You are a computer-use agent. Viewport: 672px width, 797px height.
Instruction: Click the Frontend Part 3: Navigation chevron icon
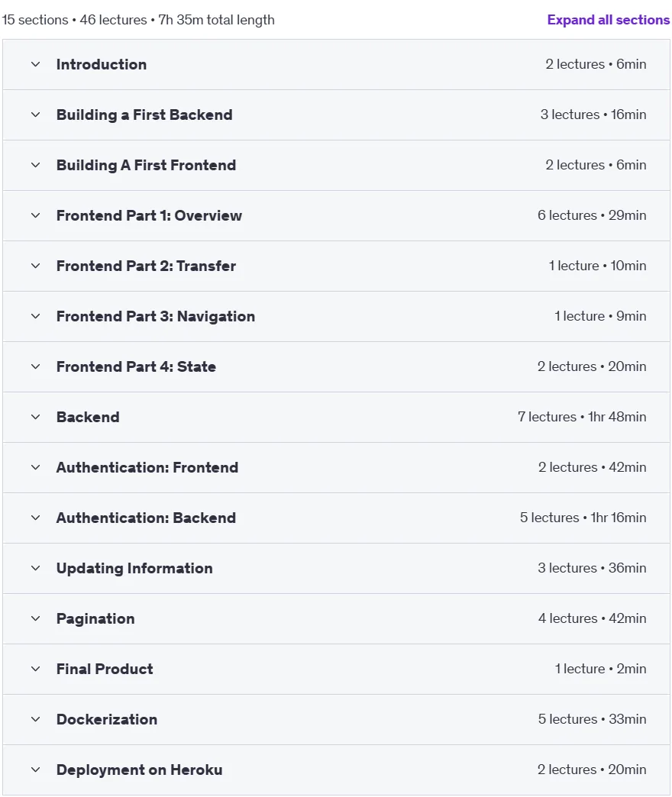[36, 316]
